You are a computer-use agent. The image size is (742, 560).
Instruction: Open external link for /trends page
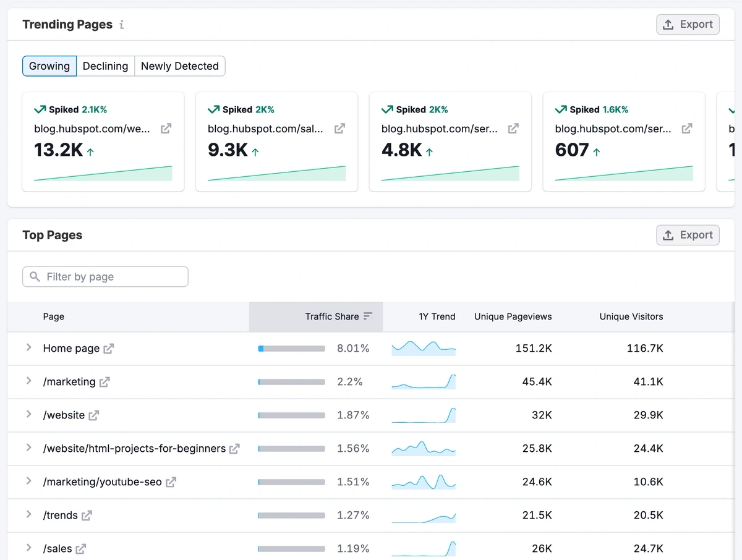(x=85, y=515)
